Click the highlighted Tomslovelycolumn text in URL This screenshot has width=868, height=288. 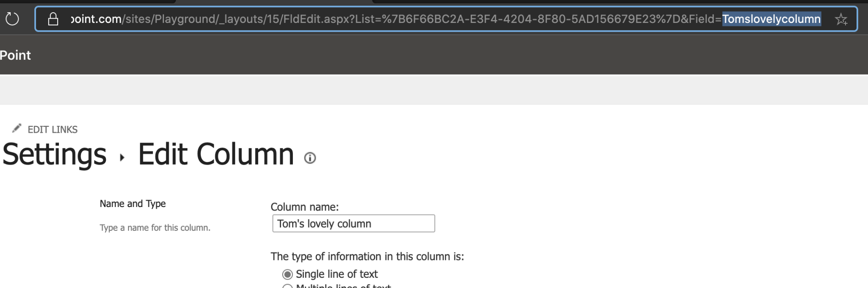coord(771,19)
